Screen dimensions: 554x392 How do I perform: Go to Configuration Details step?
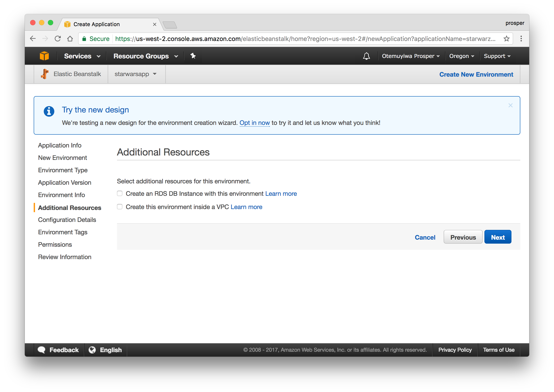[x=67, y=220]
